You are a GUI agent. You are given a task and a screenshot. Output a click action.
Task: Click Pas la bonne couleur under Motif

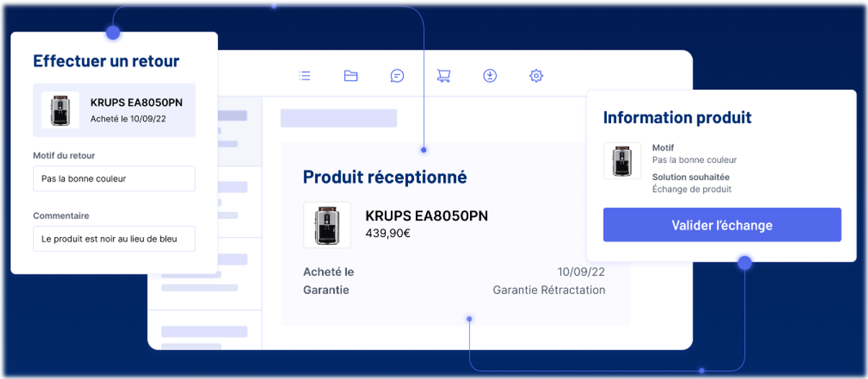[x=695, y=160]
